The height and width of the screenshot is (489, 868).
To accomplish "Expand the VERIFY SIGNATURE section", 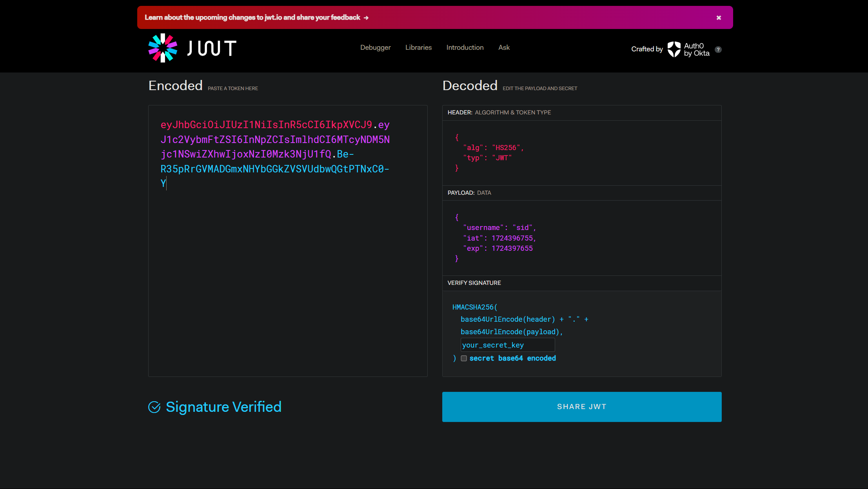I will 474,283.
